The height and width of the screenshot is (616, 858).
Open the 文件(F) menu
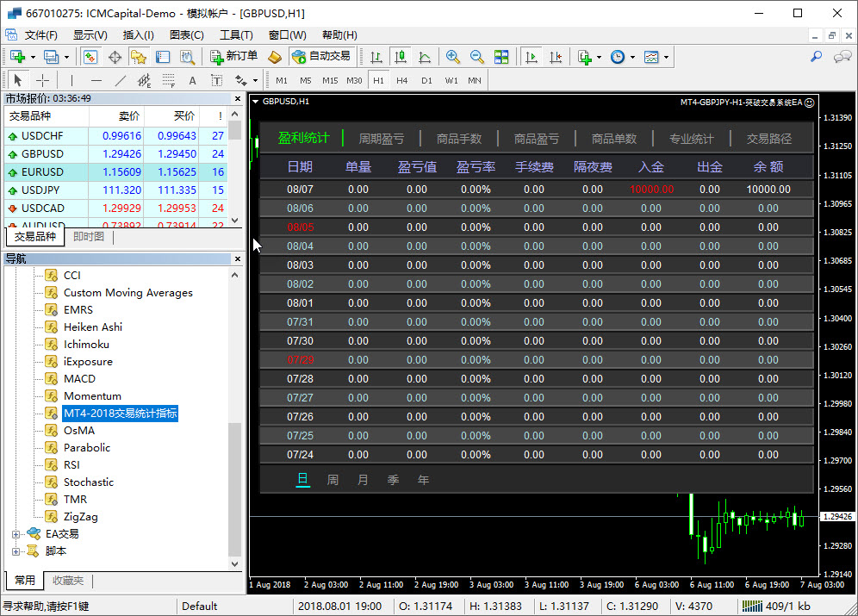pyautogui.click(x=40, y=35)
